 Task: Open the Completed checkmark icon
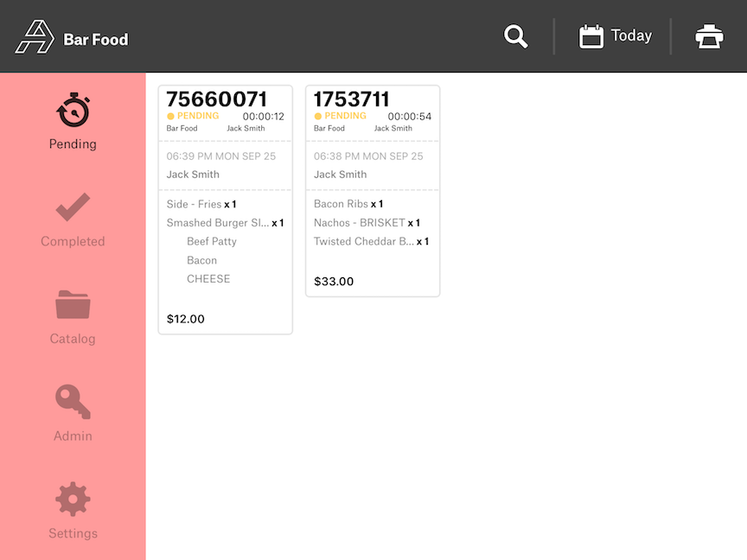click(73, 207)
